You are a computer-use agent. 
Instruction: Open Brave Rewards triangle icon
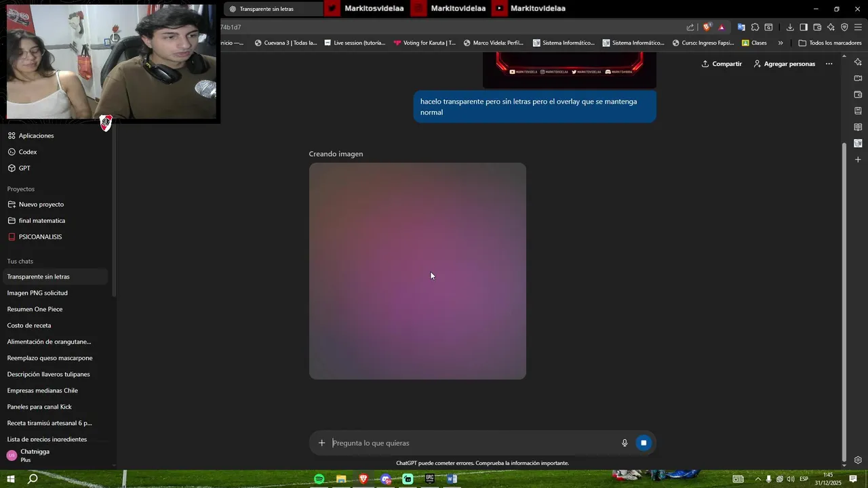(x=722, y=27)
